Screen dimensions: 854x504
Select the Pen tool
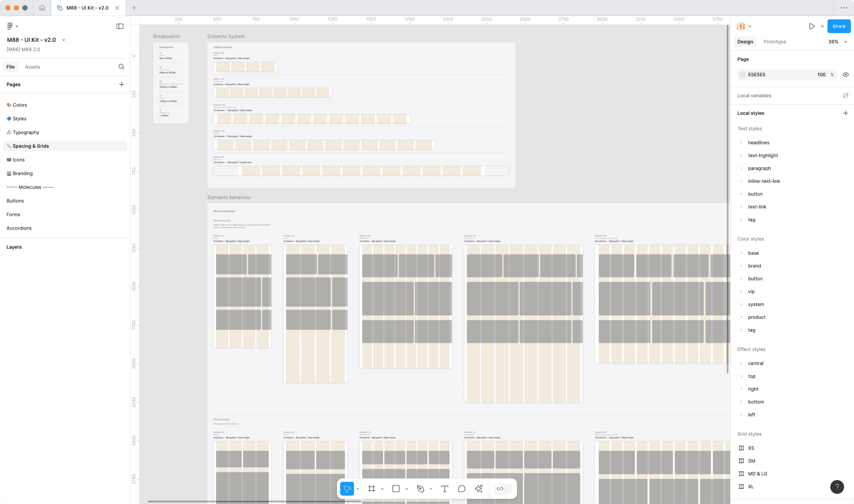(420, 489)
